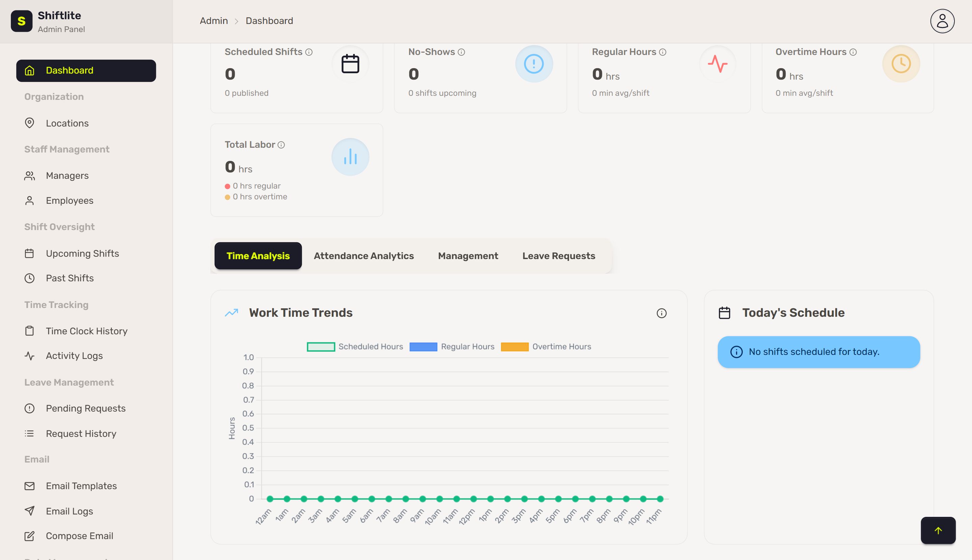Click the Scheduled Shifts info icon

click(x=308, y=52)
